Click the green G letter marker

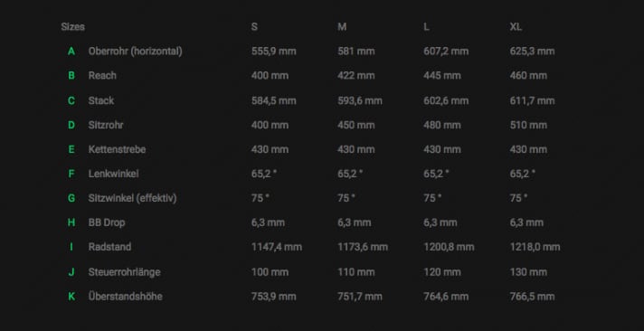coord(71,198)
